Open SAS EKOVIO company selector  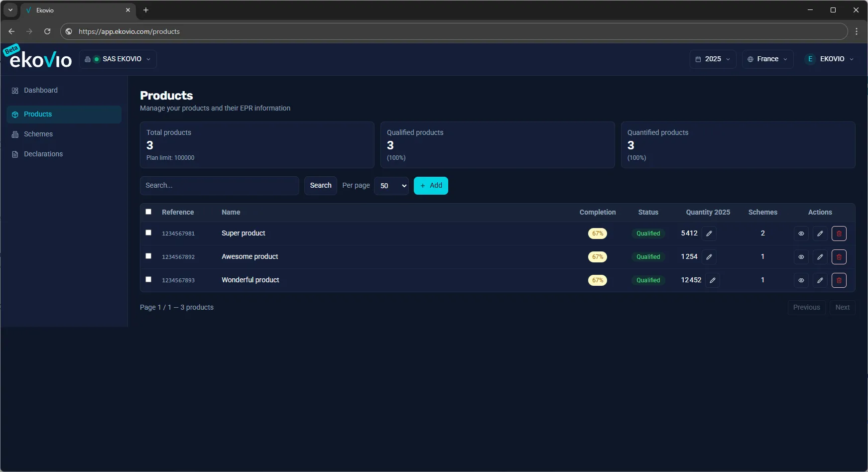[118, 59]
